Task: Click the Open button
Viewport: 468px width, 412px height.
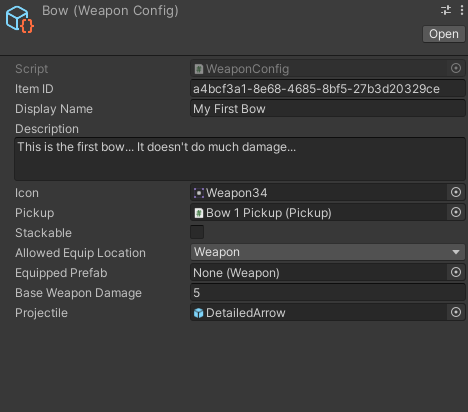Action: coord(444,34)
